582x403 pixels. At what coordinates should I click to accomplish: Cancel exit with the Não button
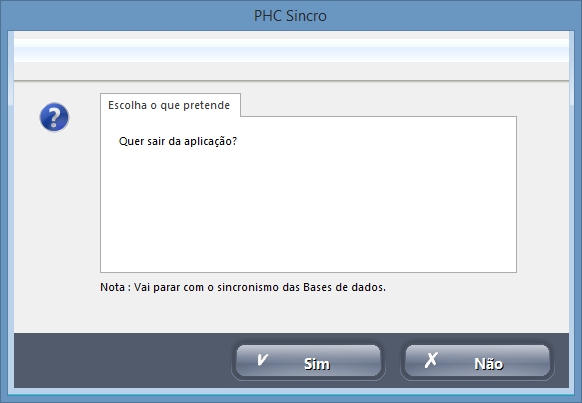point(477,361)
